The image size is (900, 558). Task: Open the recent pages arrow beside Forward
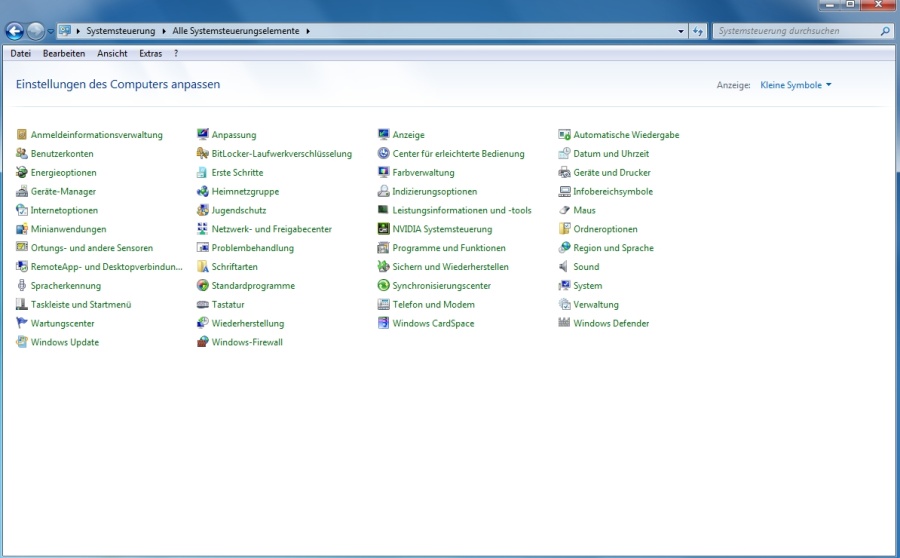(x=51, y=32)
